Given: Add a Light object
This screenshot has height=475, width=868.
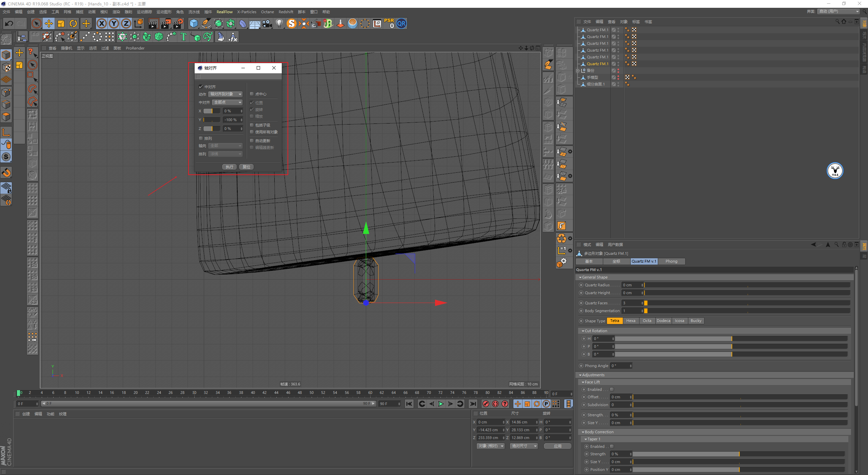Looking at the screenshot, I should click(x=279, y=24).
